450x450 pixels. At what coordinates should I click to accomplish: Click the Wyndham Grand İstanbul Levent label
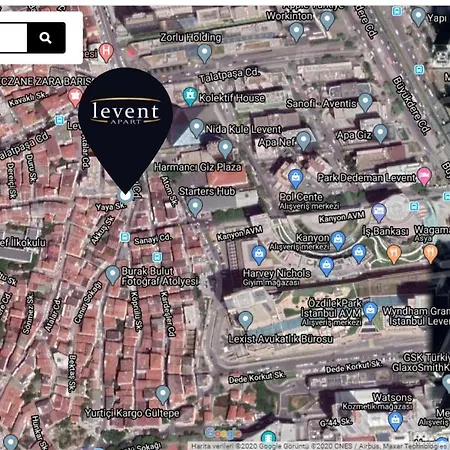coord(416,316)
